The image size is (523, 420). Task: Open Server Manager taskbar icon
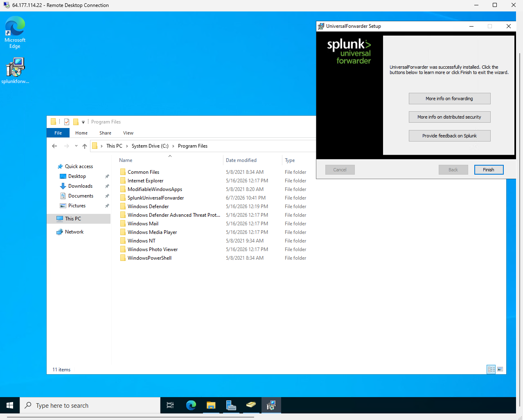[231, 405]
